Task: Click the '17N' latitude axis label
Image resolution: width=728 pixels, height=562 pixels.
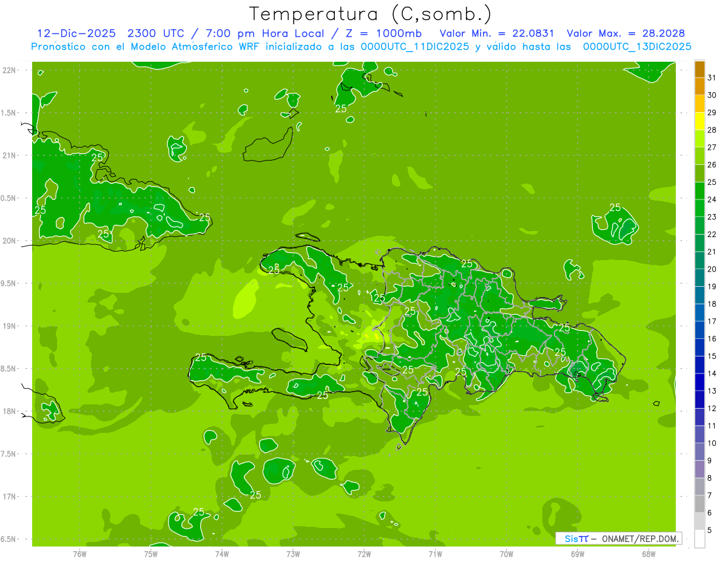Action: pos(9,497)
